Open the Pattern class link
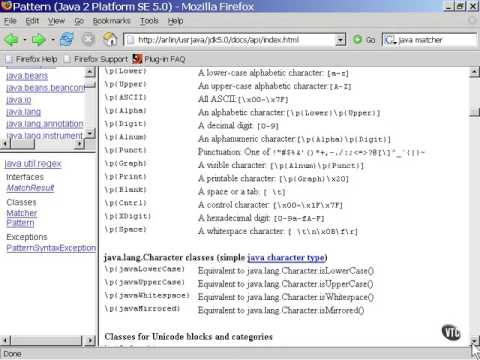Image resolution: width=480 pixels, height=360 pixels. pos(20,223)
